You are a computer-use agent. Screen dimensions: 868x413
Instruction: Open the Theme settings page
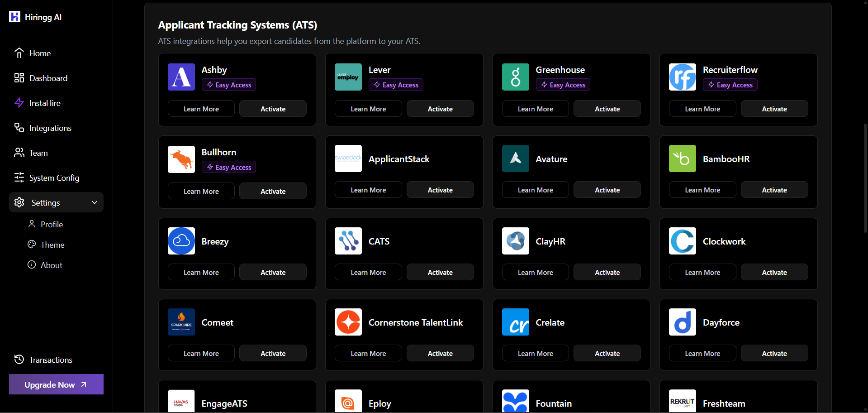[52, 245]
